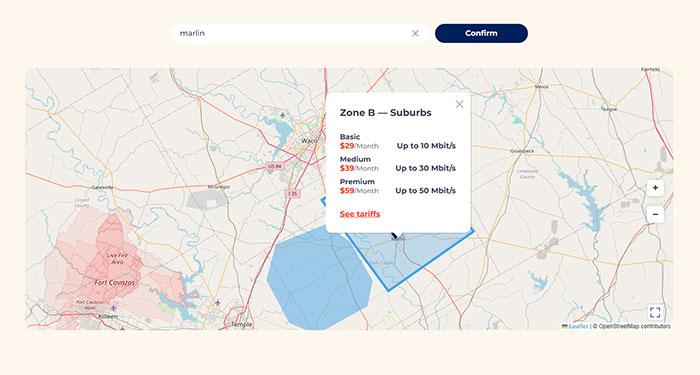Toggle fullscreen map view
This screenshot has height=375, width=700.
655,312
